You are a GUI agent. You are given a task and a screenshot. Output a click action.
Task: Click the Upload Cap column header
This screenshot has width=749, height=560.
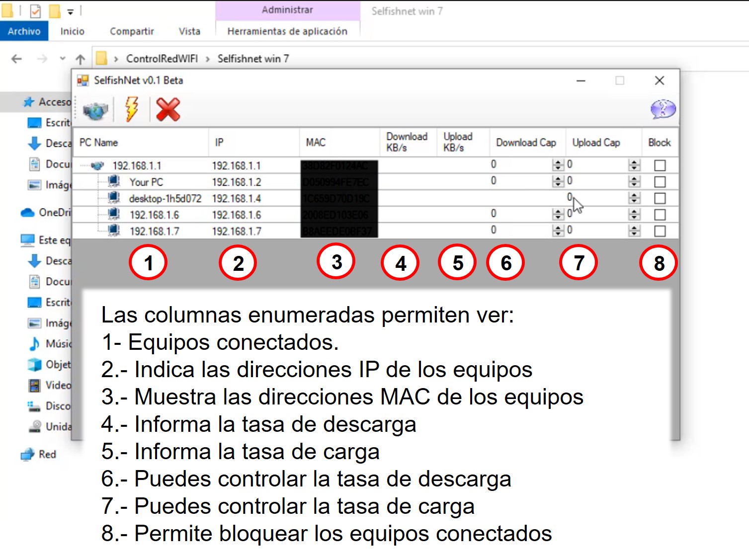[x=603, y=143]
